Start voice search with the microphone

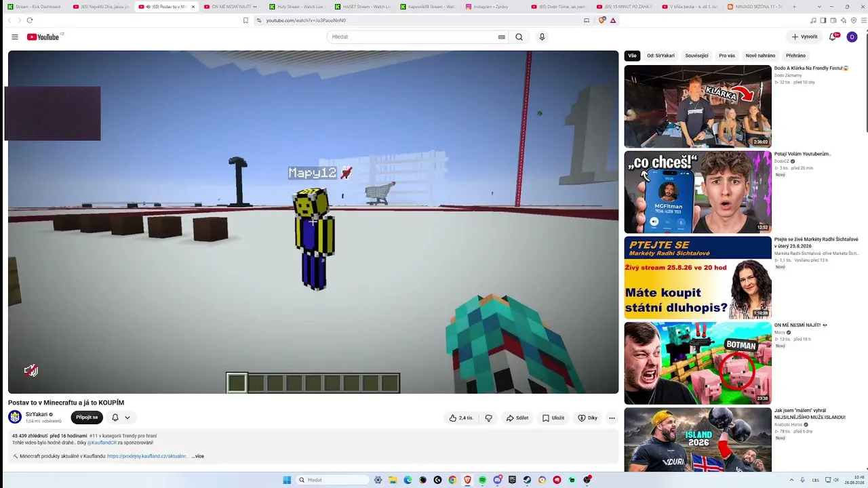pos(542,37)
